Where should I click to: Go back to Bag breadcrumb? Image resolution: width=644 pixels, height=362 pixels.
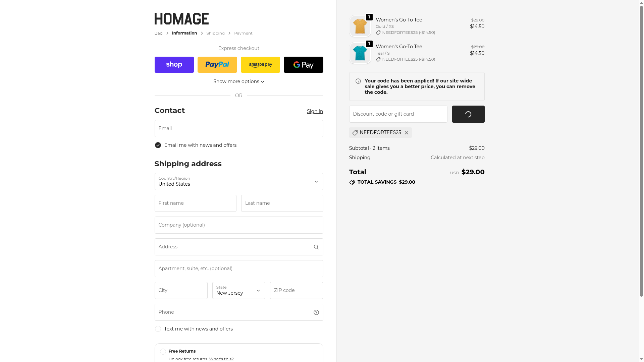[158, 33]
